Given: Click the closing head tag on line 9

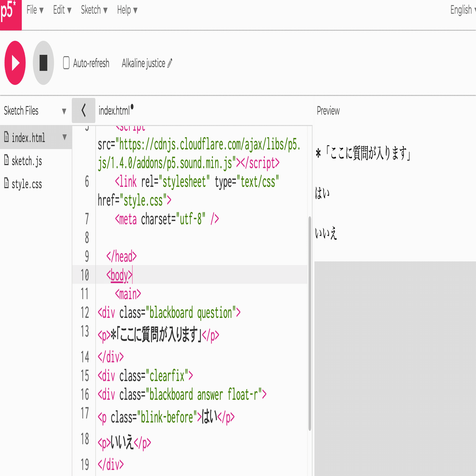Looking at the screenshot, I should 121,256.
